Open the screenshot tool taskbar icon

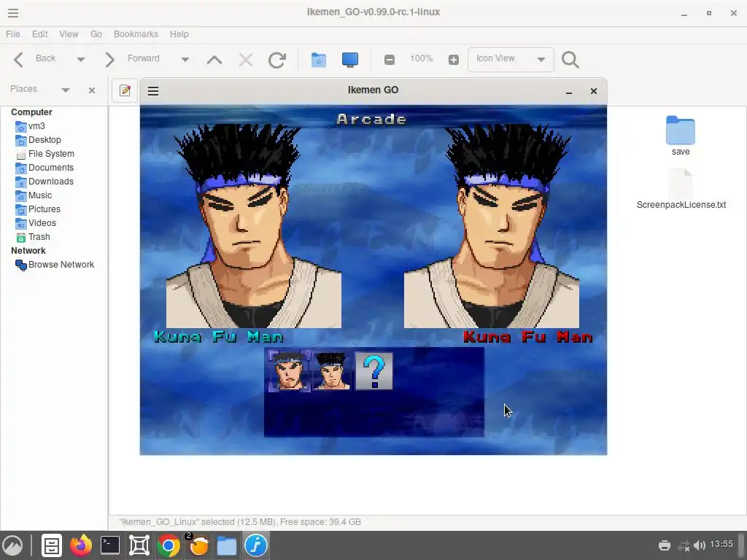point(139,545)
